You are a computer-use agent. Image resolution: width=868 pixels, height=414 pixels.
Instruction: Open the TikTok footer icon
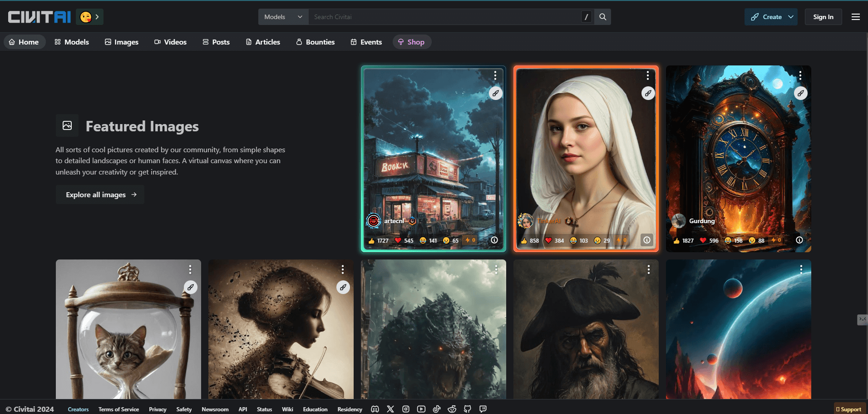437,409
